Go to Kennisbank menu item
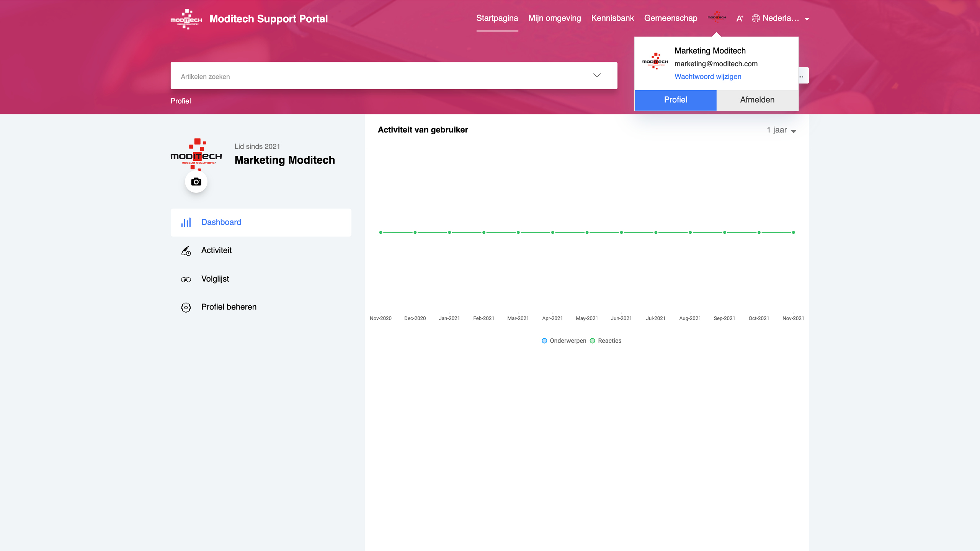Image resolution: width=980 pixels, height=551 pixels. point(612,18)
